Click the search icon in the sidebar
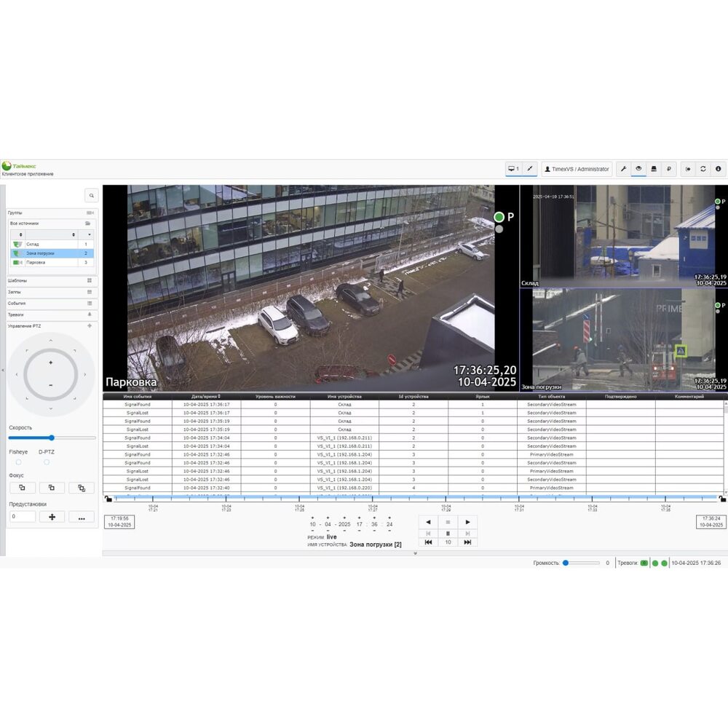This screenshot has width=728, height=728. [91, 196]
